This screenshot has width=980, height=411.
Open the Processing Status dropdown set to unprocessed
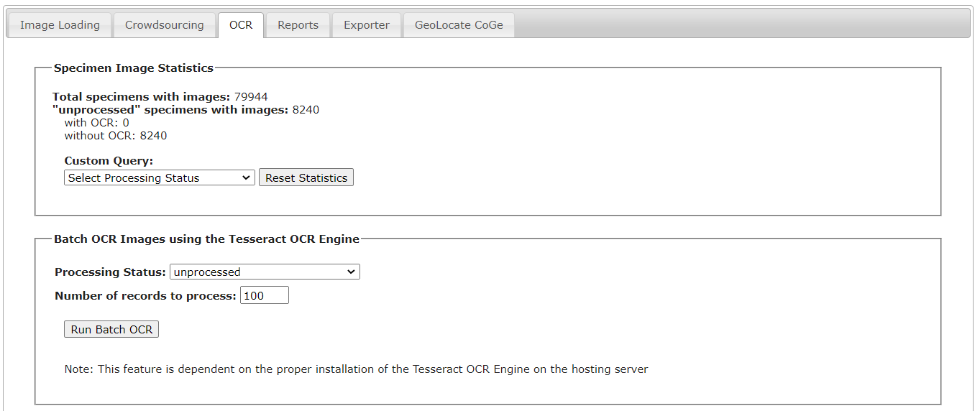[265, 272]
